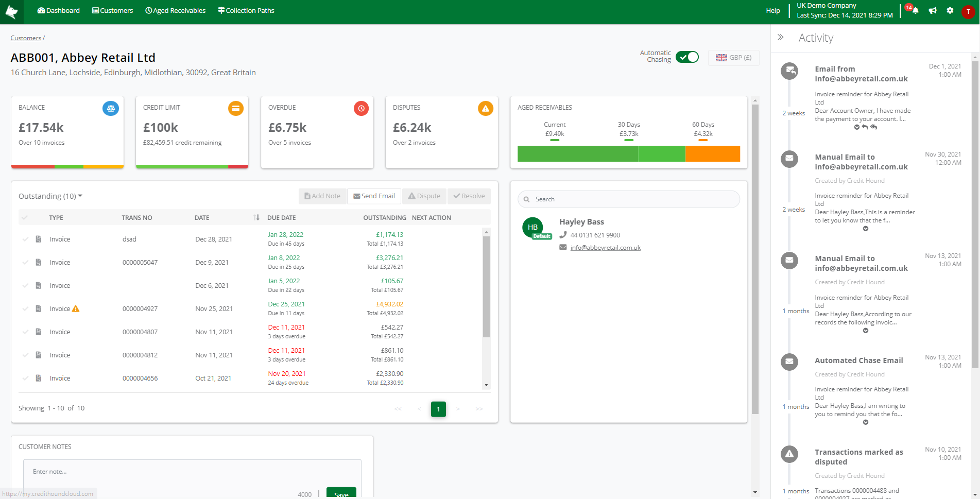The width and height of the screenshot is (980, 499).
Task: Click the orange 60 Days receivables bar segment
Action: point(712,154)
